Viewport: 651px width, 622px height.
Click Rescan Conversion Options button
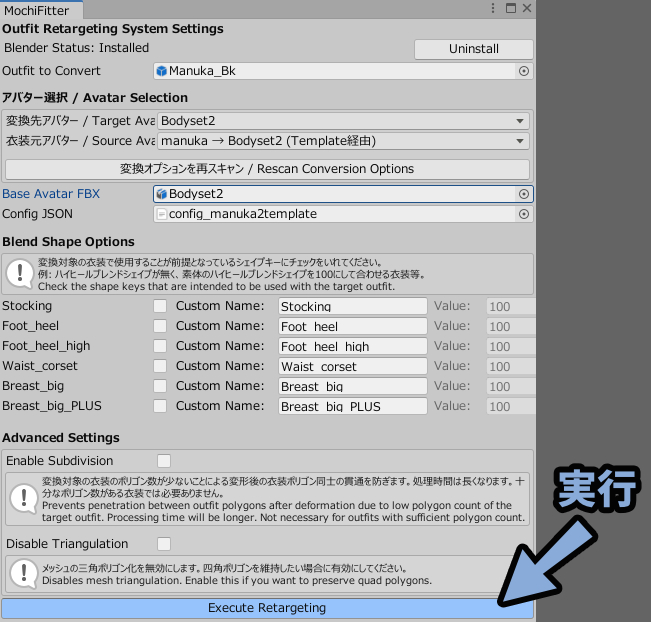click(x=267, y=169)
